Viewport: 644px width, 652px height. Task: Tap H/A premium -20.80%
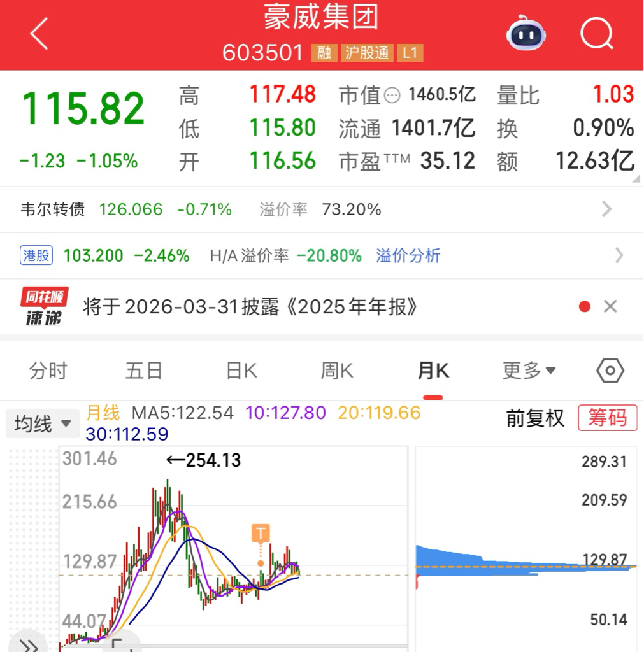point(329,255)
